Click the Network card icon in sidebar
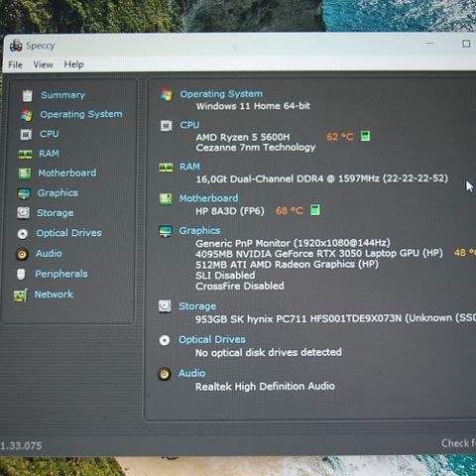 (20, 295)
